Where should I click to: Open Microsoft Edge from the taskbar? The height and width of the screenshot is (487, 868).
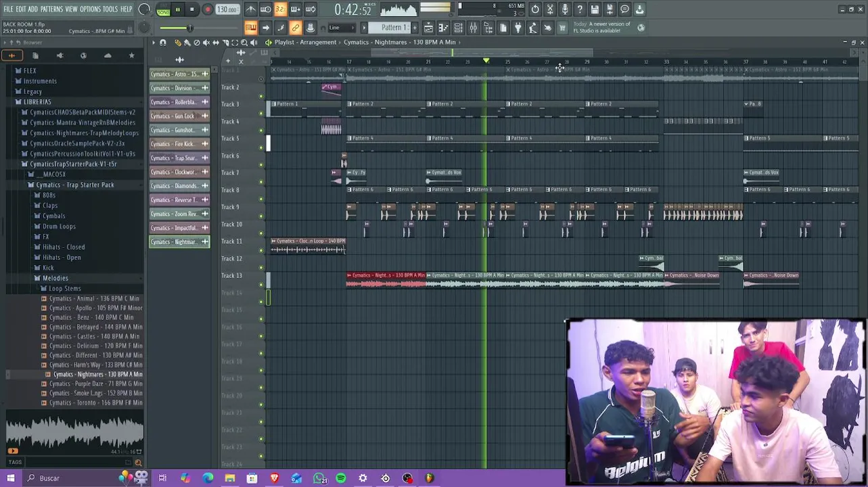[x=208, y=478]
